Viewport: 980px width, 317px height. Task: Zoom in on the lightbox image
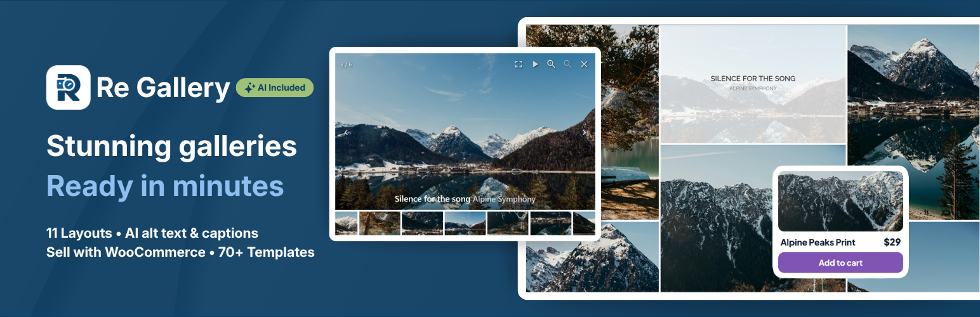551,64
